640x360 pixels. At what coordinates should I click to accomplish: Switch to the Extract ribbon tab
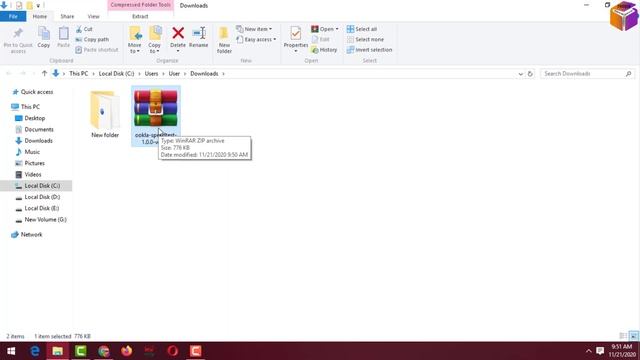[x=140, y=16]
